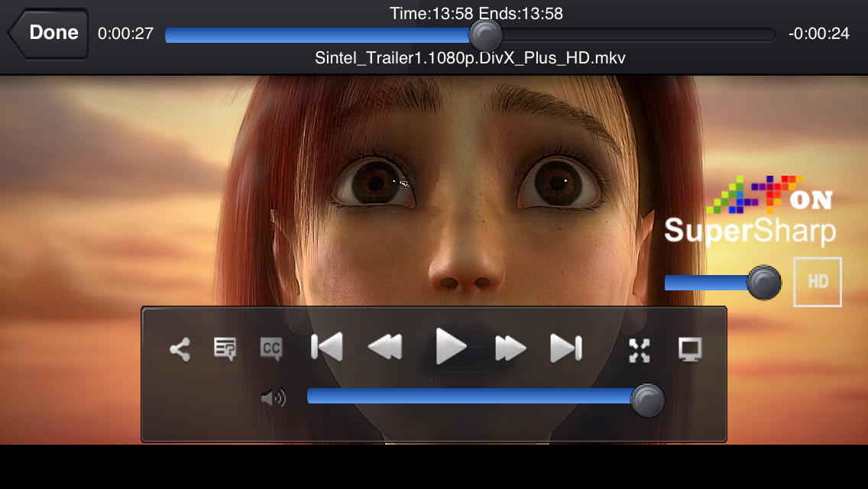Fast forward the video
868x489 pixels.
510,348
